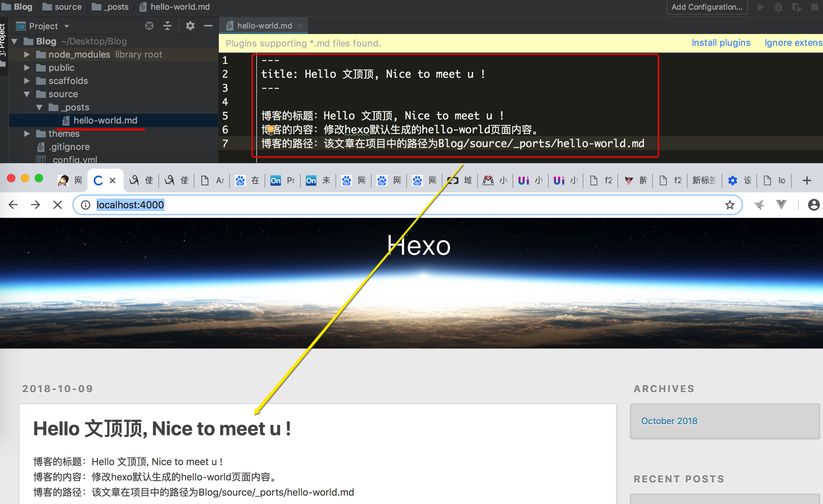The height and width of the screenshot is (504, 823).
Task: Open October 2018 archive link
Action: click(x=669, y=421)
